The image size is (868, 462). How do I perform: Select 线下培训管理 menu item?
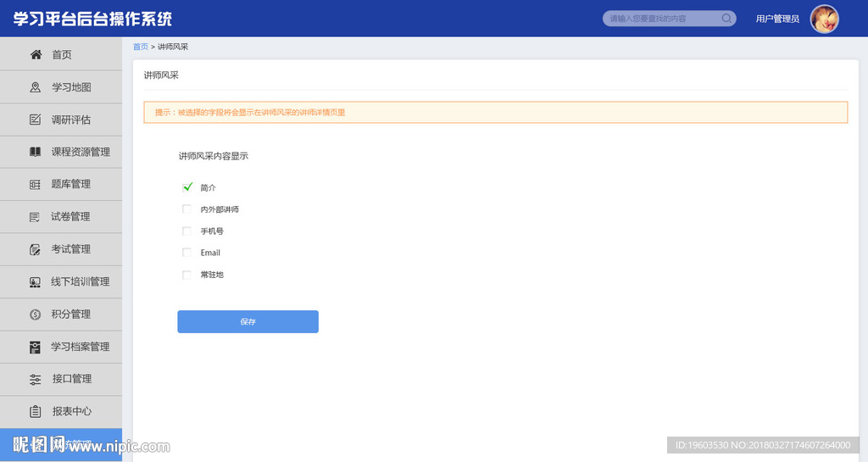coord(61,282)
